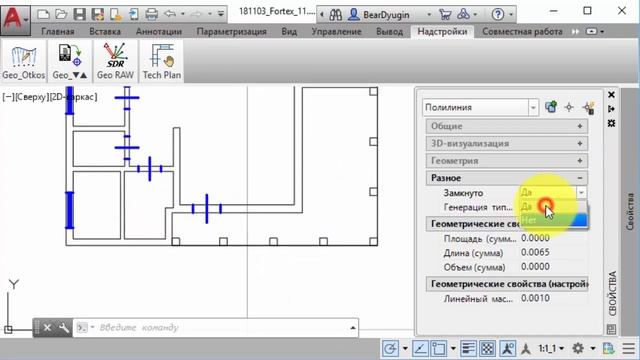Toggle lineweight display in status bar
The image size is (640, 360).
tap(468, 349)
